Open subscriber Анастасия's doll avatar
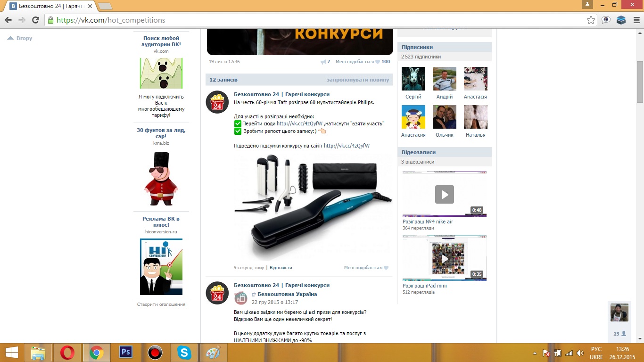This screenshot has height=362, width=644. click(x=413, y=117)
